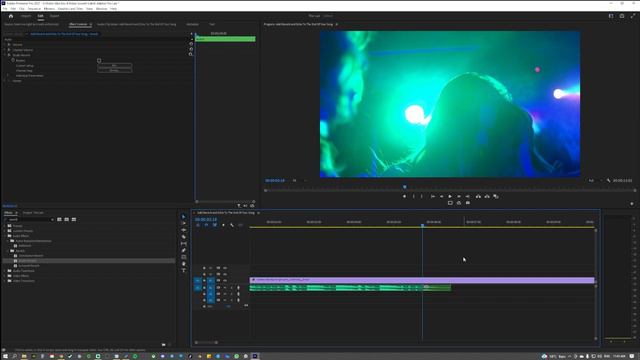Screen dimensions: 640x360
Task: Click Channel Map Remap button
Action: (x=114, y=70)
